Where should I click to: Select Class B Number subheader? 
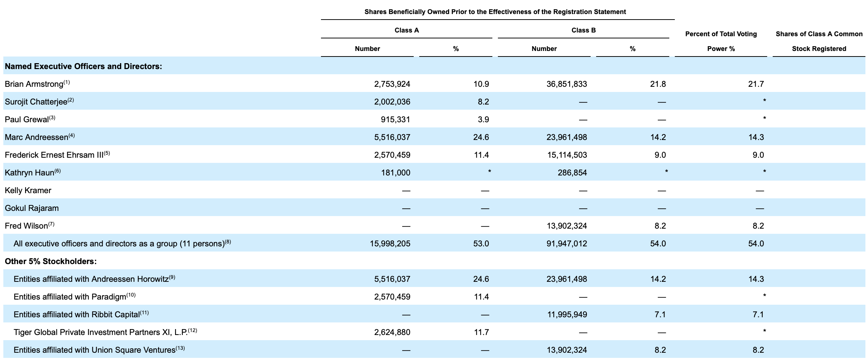click(x=544, y=49)
